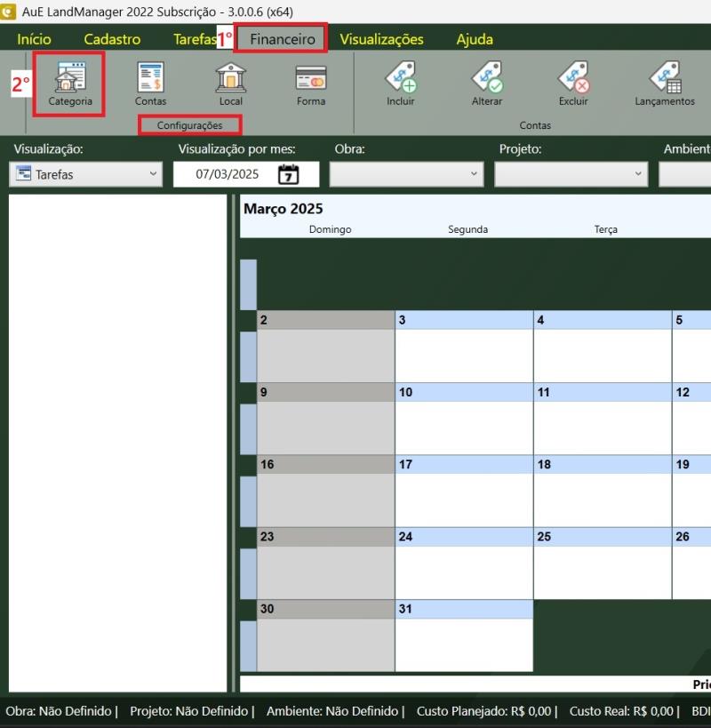Click the Incluir account icon
711x728 pixels.
(x=400, y=79)
